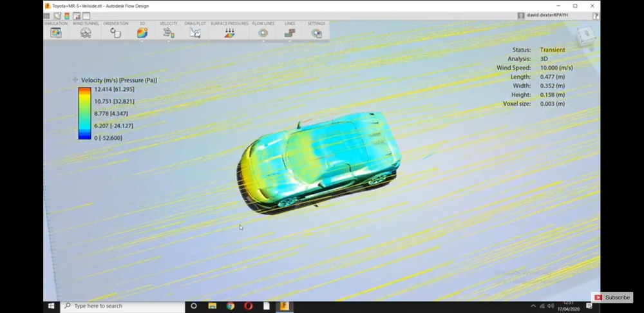
Task: Open the notifications action center icon
Action: [589, 306]
